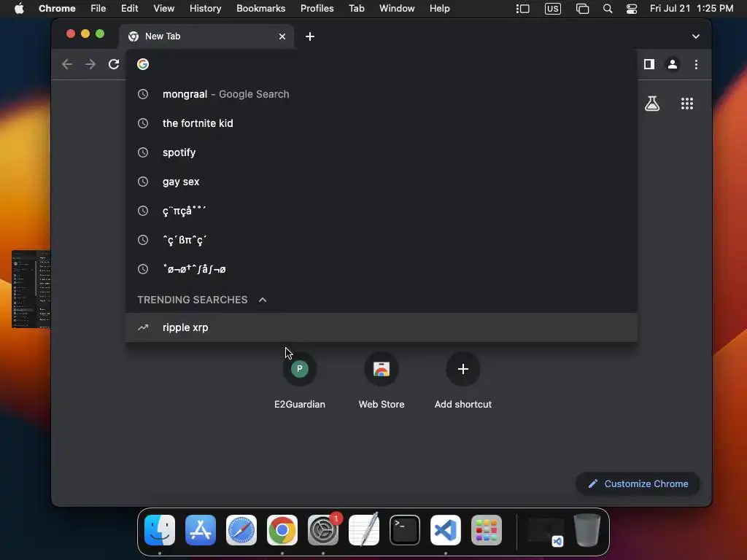Open the Bookmarks menu
747x560 pixels.
click(260, 9)
